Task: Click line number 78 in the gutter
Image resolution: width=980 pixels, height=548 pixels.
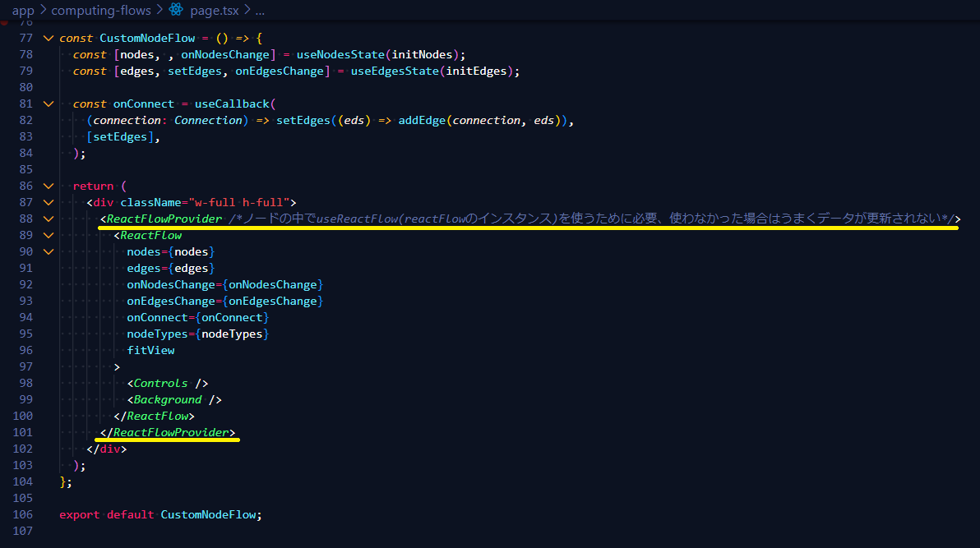Action: click(x=25, y=54)
